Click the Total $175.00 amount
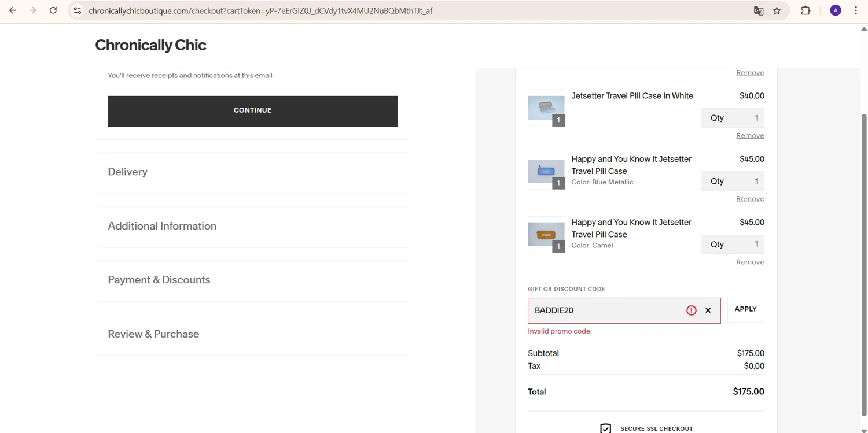The image size is (868, 433). coord(748,391)
